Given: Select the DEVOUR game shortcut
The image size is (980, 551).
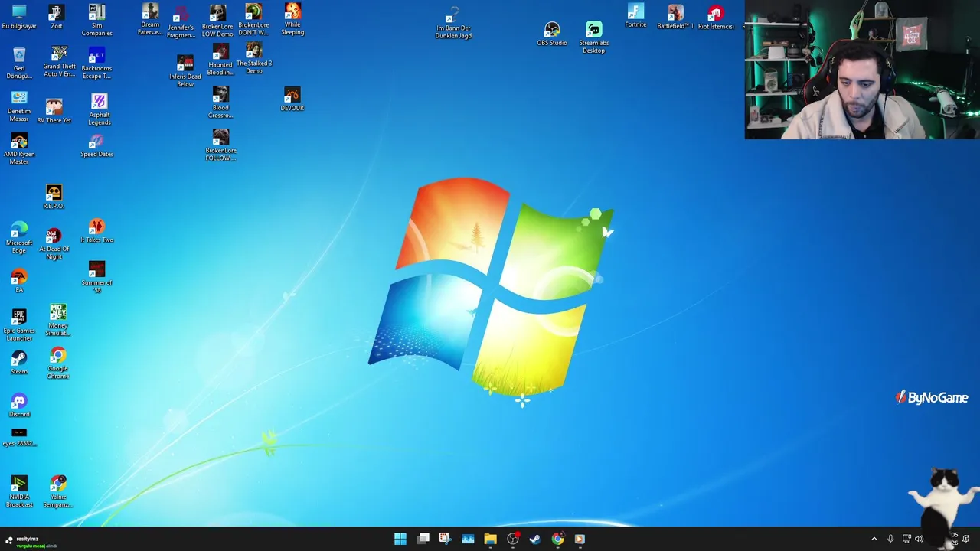Looking at the screenshot, I should tap(292, 99).
